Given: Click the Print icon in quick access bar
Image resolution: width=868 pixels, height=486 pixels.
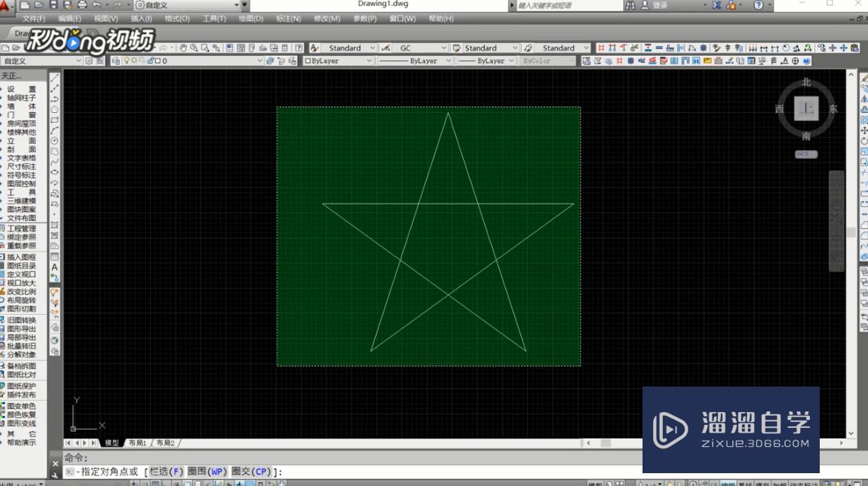Looking at the screenshot, I should click(82, 5).
